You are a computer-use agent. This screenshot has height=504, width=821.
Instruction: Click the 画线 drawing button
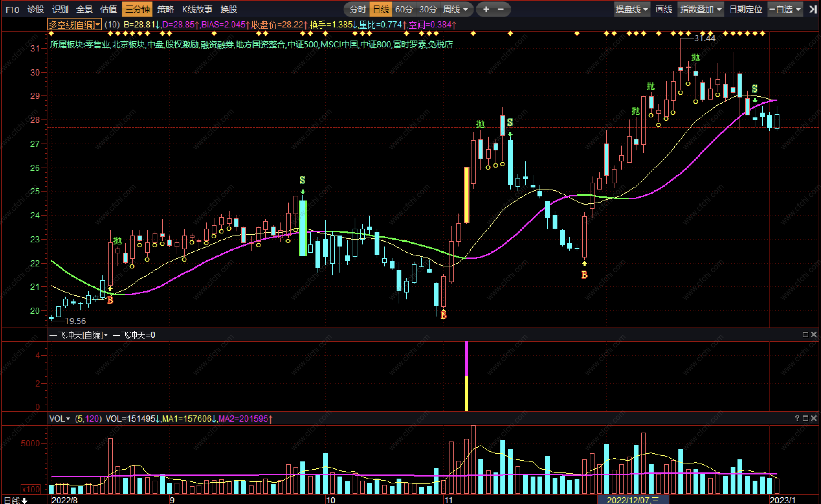664,9
